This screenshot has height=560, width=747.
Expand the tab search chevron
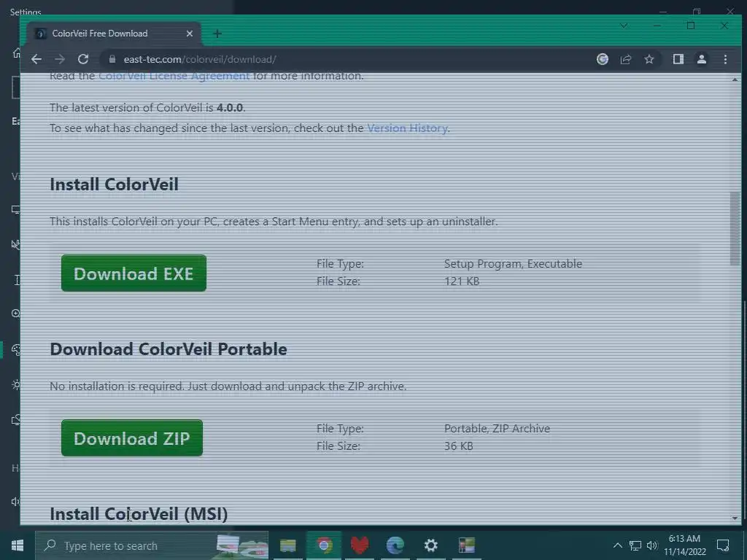(624, 26)
